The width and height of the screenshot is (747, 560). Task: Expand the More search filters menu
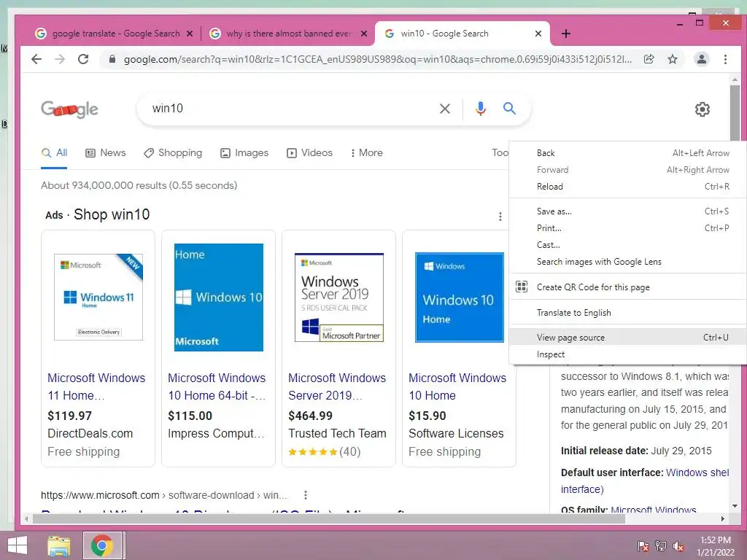click(x=366, y=153)
